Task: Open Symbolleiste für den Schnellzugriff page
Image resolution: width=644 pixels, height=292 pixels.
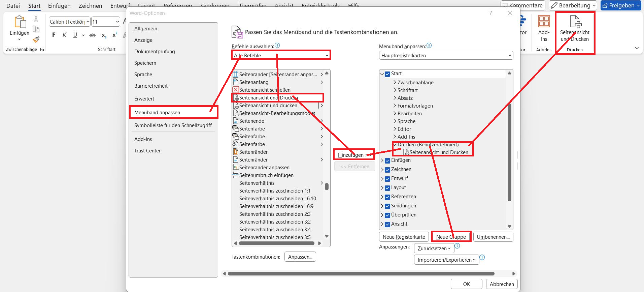Action: (173, 125)
